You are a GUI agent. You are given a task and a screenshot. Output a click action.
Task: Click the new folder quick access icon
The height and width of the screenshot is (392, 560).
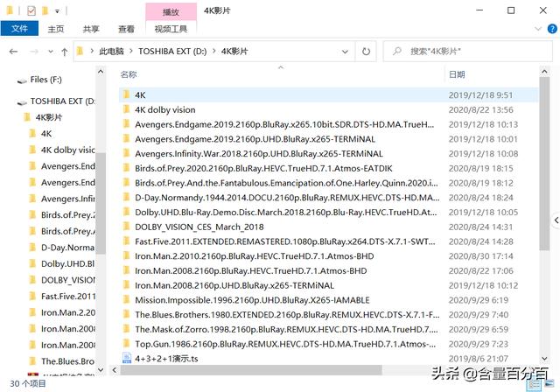[x=45, y=10]
